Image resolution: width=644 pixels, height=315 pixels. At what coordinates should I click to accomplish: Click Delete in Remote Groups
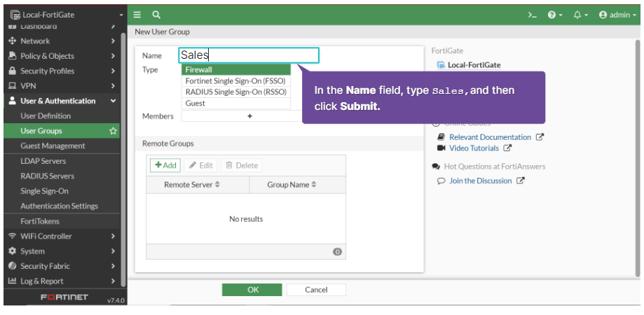[242, 165]
